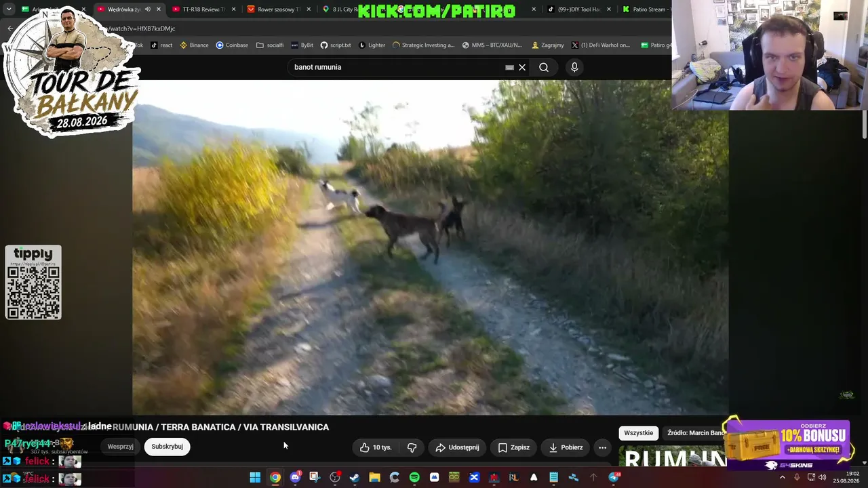Image resolution: width=868 pixels, height=488 pixels.
Task: Start voice search with the microphone icon
Action: (574, 67)
